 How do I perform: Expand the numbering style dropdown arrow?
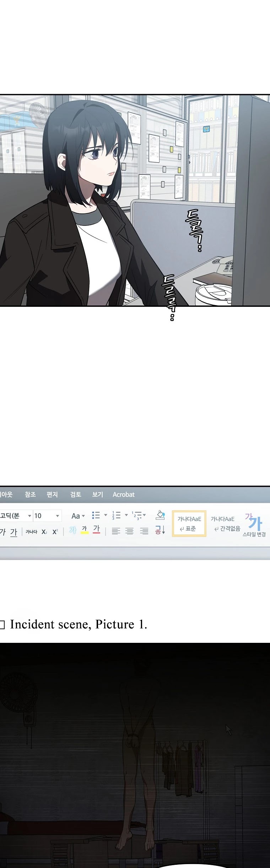pos(126,515)
